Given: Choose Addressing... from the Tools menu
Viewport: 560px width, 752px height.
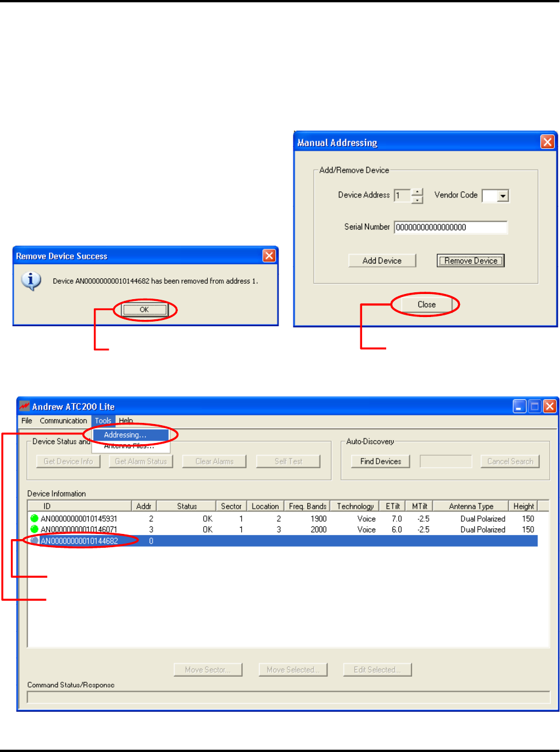Looking at the screenshot, I should point(130,435).
